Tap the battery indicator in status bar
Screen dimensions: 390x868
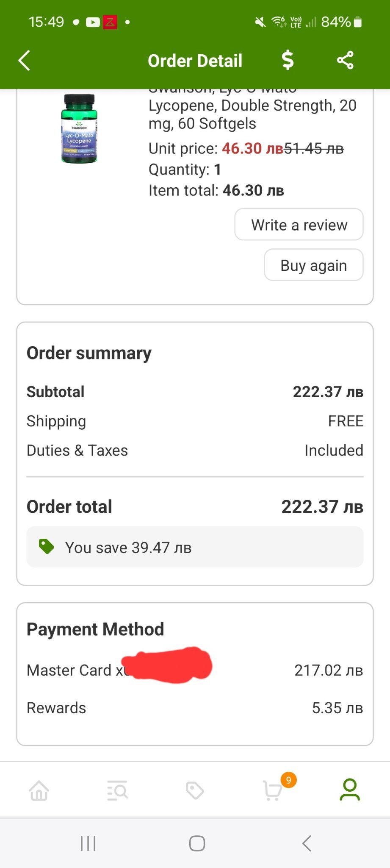coord(358,22)
